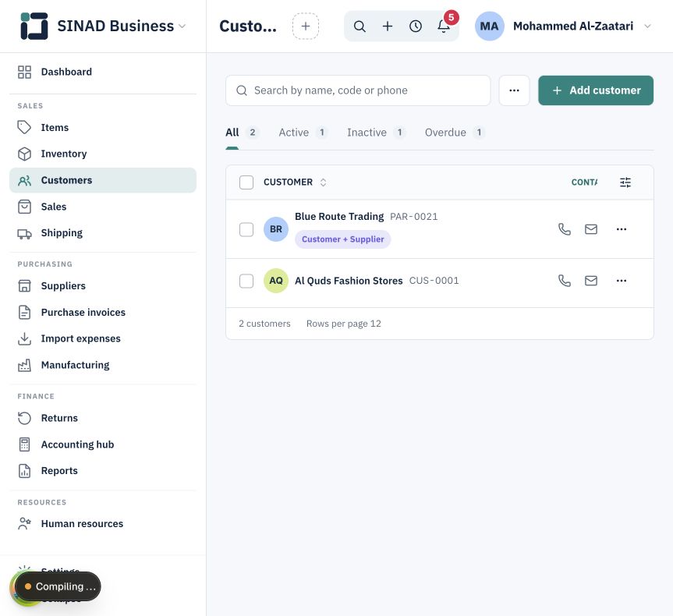Click the Manufacturing factory icon
This screenshot has height=616, width=673.
(24, 365)
